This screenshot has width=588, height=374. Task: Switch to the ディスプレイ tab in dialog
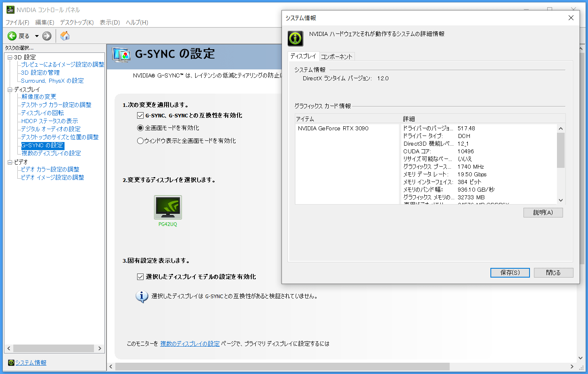303,56
